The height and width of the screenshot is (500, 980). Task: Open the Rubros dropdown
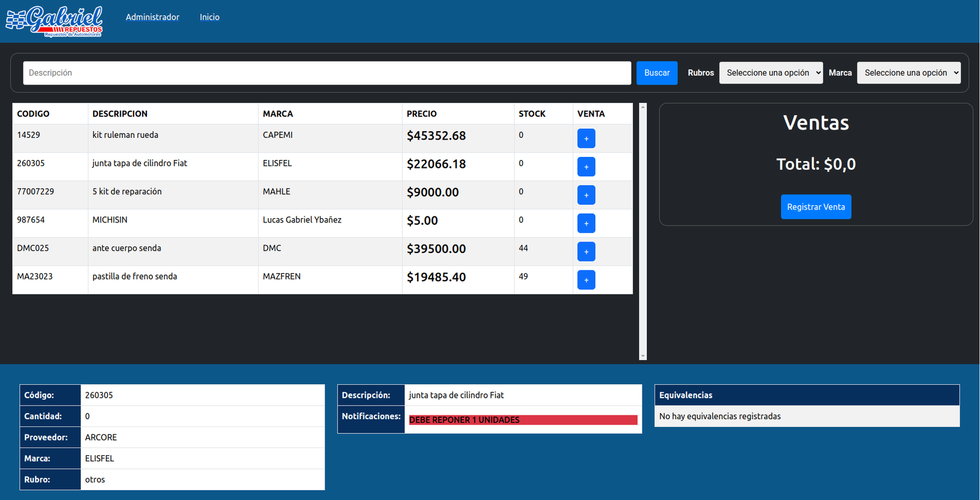coord(771,73)
